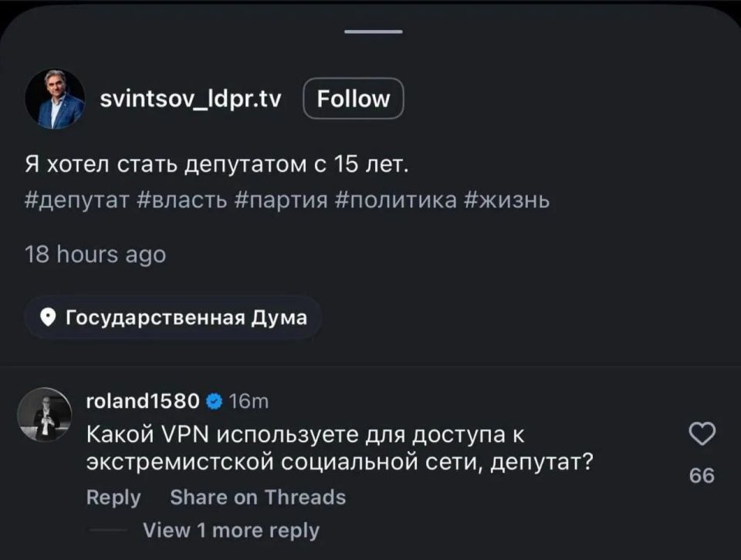Tap the drag handle at the top of the sheet
The width and height of the screenshot is (741, 560).
[370, 32]
